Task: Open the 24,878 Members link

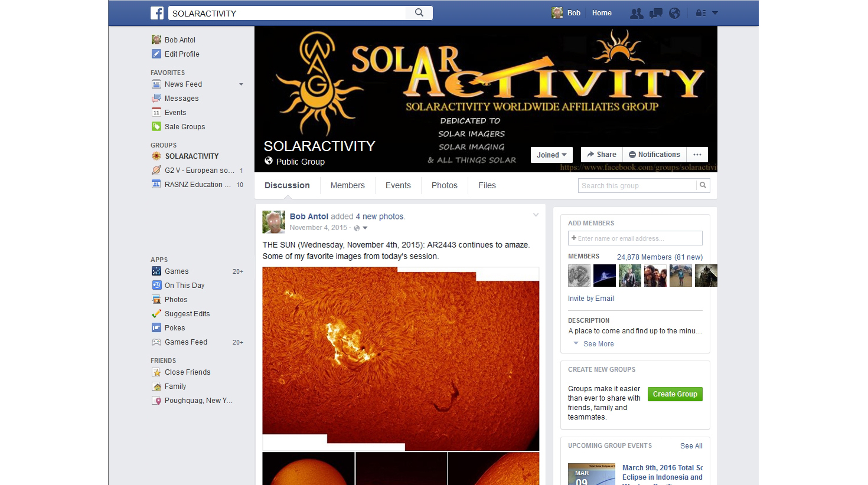Action: (660, 257)
